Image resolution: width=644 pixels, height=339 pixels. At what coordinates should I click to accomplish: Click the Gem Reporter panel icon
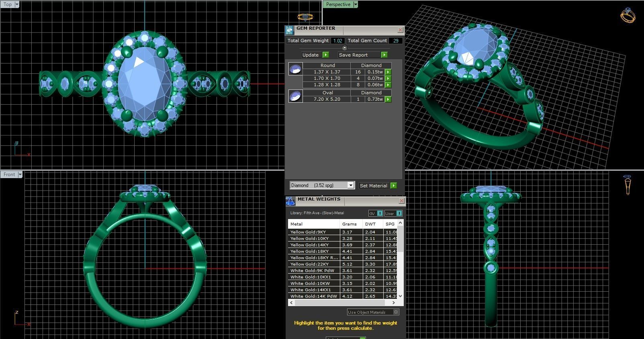pyautogui.click(x=289, y=30)
